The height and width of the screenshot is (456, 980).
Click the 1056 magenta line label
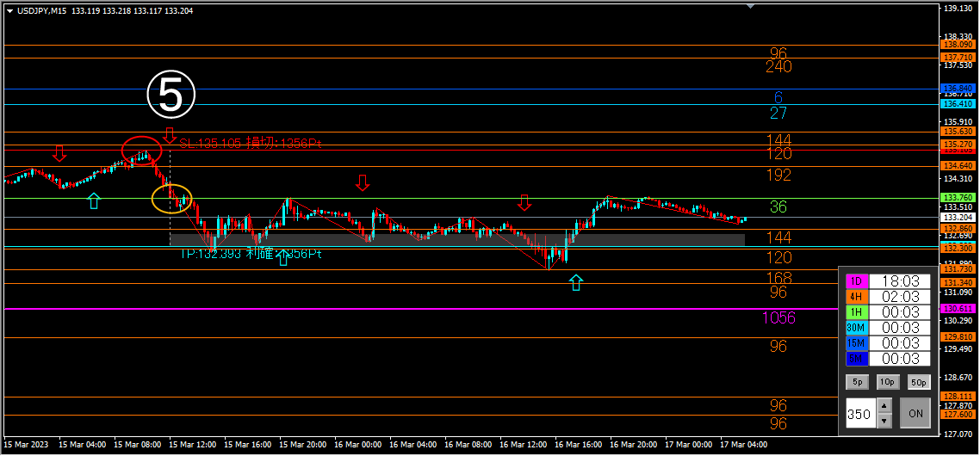778,318
